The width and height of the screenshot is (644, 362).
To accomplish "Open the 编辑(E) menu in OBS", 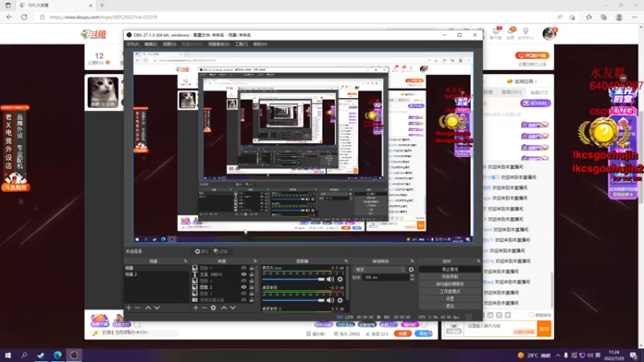I will pos(151,44).
